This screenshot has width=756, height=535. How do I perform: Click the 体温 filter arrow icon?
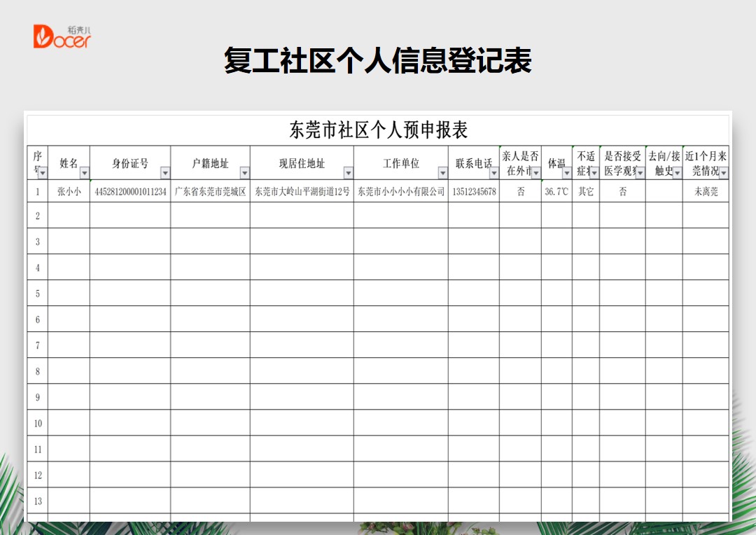pyautogui.click(x=568, y=172)
